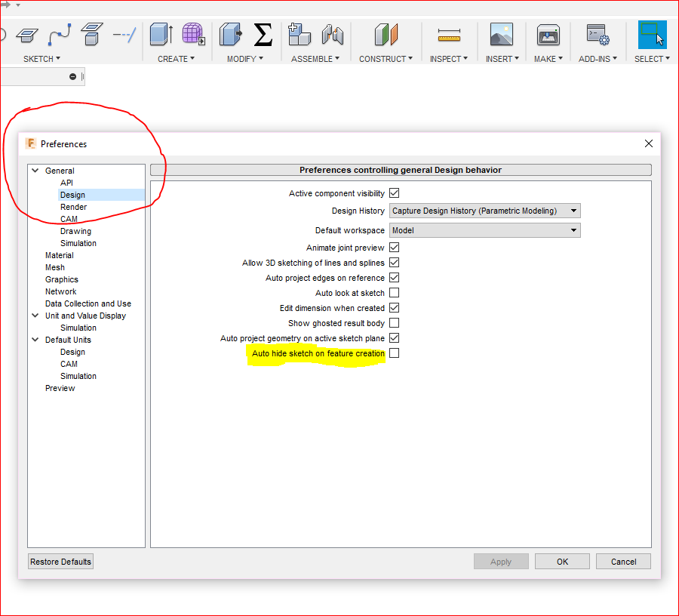Viewport: 679px width, 616px height.
Task: Select Drawing preferences item
Action: 75,231
